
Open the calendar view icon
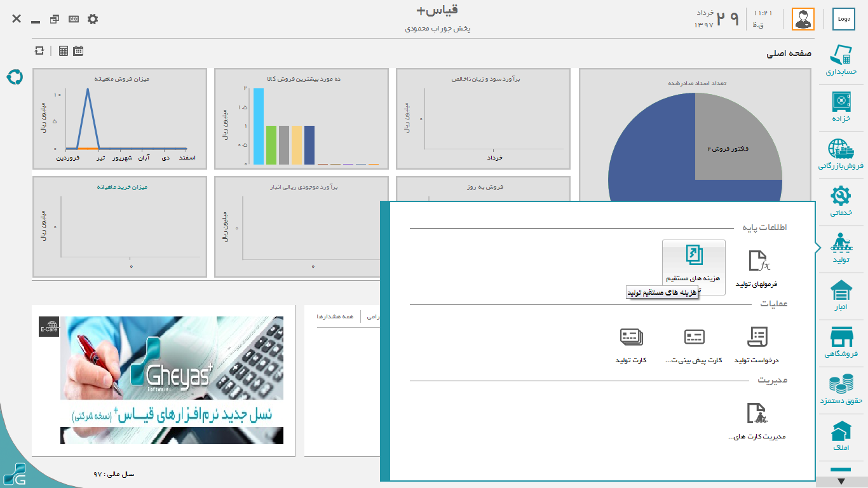pos(78,51)
